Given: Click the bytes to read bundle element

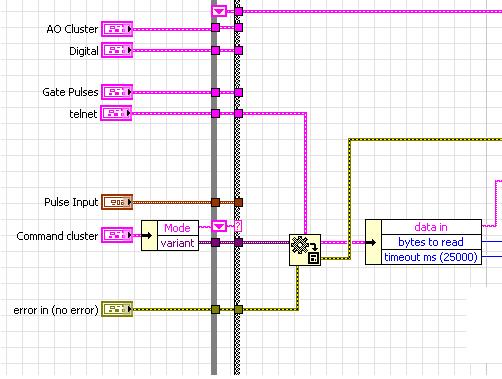Looking at the screenshot, I should [x=431, y=242].
